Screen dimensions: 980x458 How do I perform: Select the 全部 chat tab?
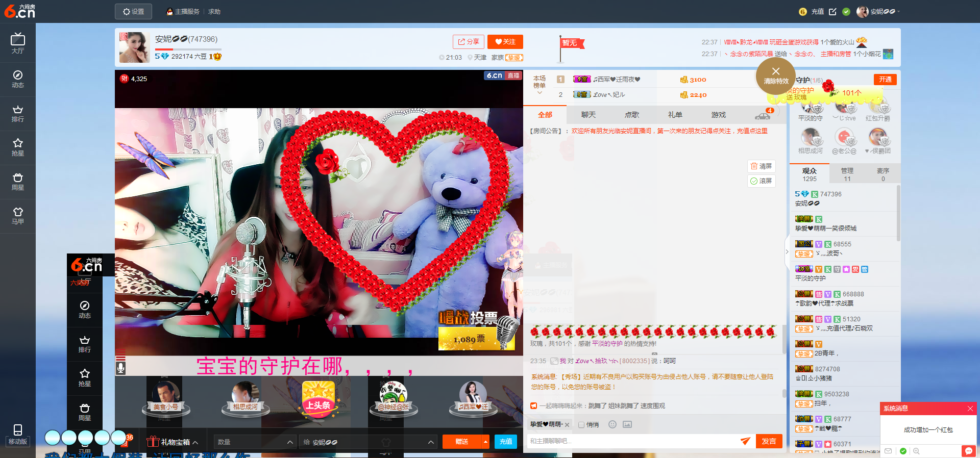tap(545, 115)
